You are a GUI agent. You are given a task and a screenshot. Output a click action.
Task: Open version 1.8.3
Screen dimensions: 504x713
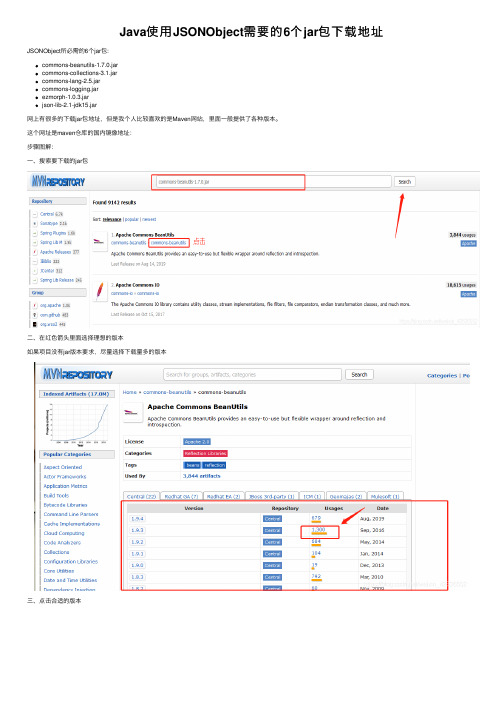(x=137, y=577)
